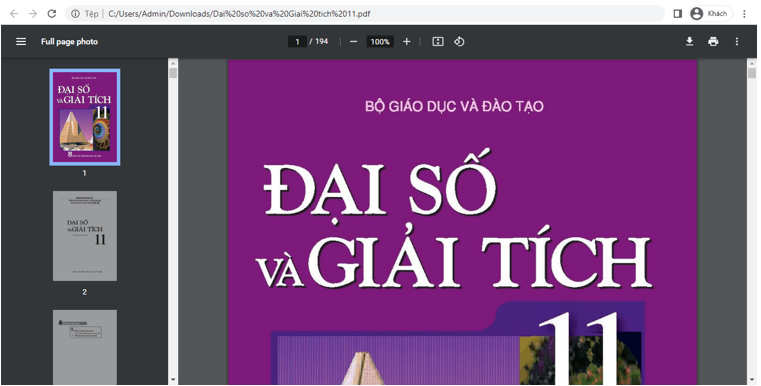Screen dimensions: 761x386
Task: Open the third page thumbnail
Action: (x=84, y=347)
